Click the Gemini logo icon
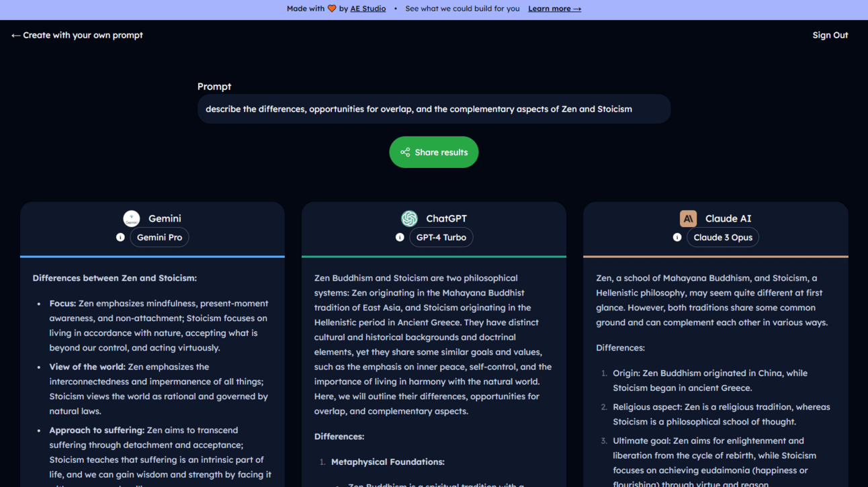 (x=132, y=218)
